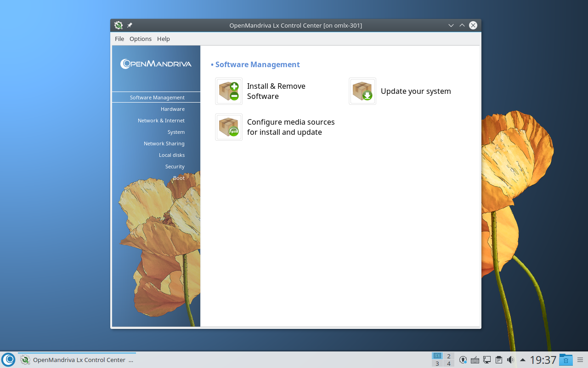Screen dimensions: 588x368
Task: Open the Configure media sources icon
Action: pos(229,127)
